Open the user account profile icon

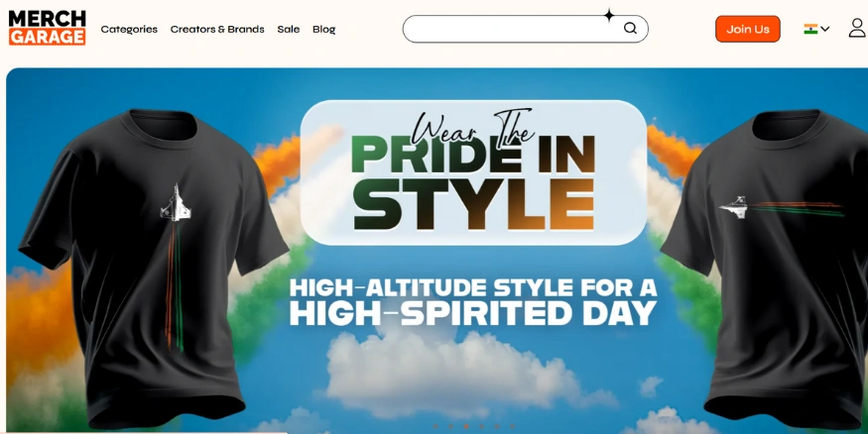click(x=857, y=28)
